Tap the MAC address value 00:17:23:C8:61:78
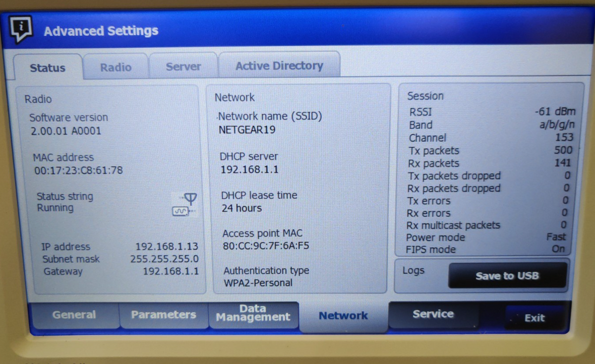 click(78, 171)
